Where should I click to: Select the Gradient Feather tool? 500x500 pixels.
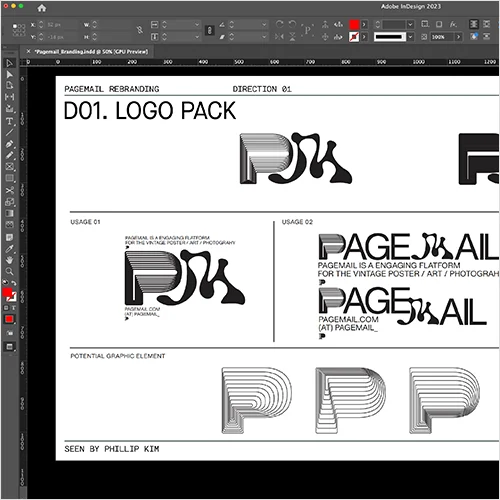(x=9, y=224)
